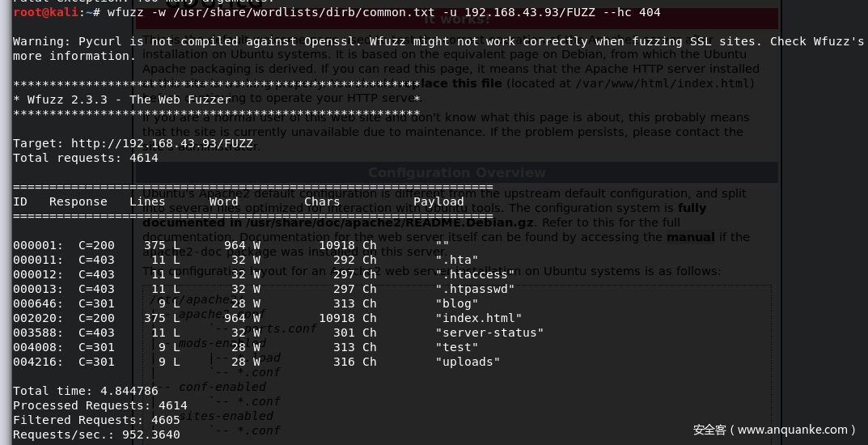The image size is (868, 445).
Task: Click '10918 Ch' in the index.html row
Action: (x=348, y=318)
